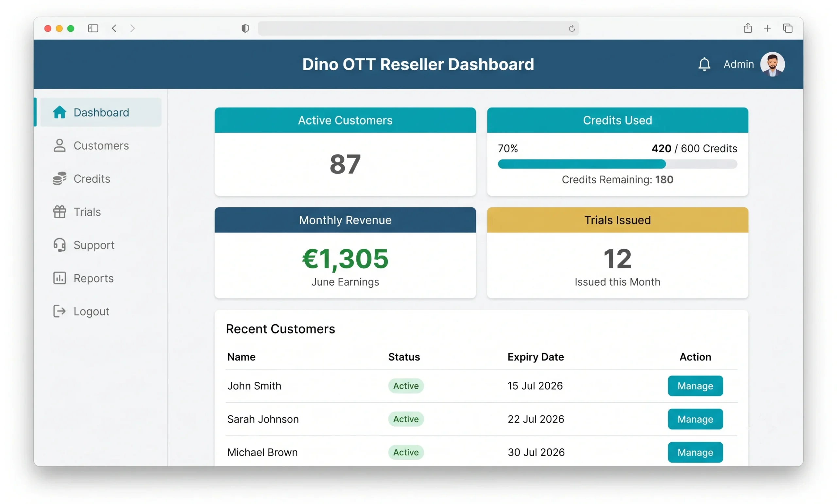Click the Trials gift box icon

coord(60,212)
